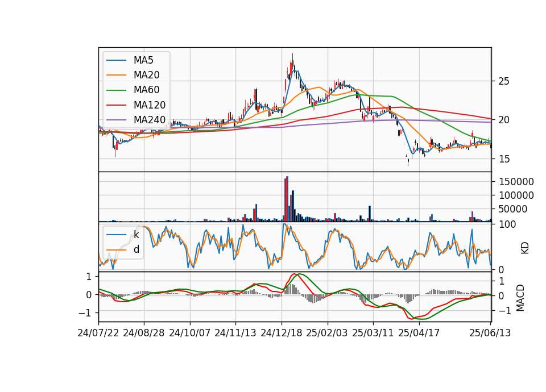This screenshot has width=546, height=392.
Task: Click the 24/08/28 date label
Action: (144, 333)
